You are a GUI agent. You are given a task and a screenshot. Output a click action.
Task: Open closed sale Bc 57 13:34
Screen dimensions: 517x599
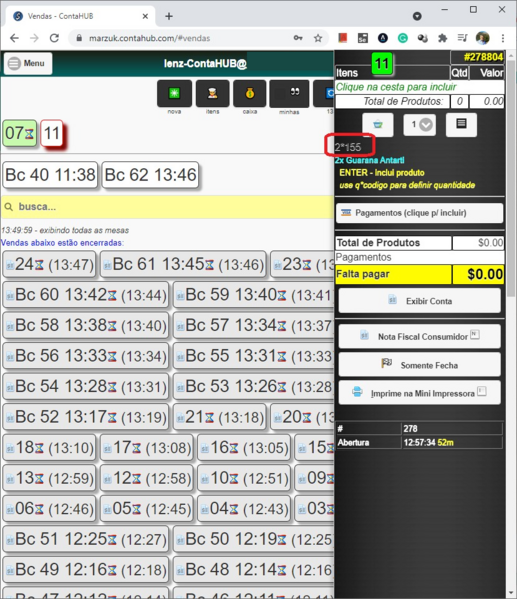pos(254,325)
